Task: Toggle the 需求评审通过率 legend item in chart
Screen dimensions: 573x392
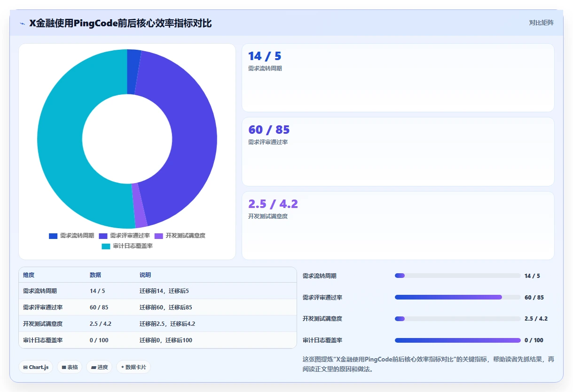Action: pos(125,236)
